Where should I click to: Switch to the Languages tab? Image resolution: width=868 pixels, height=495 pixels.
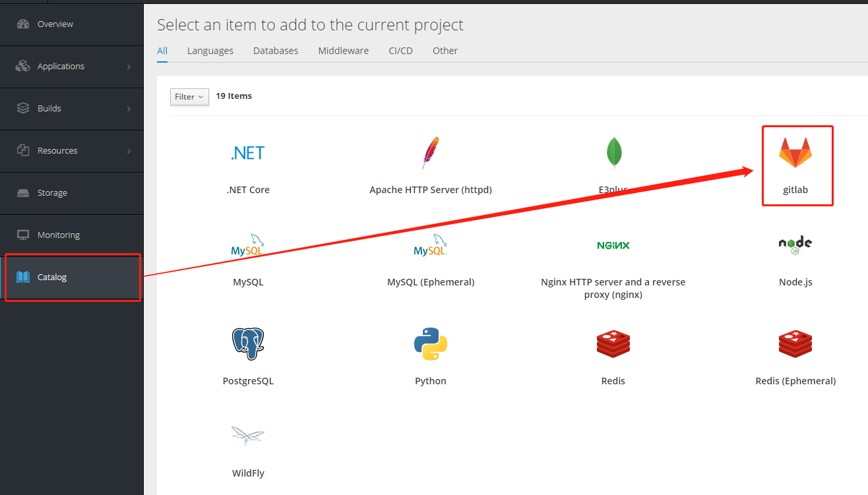(x=210, y=51)
